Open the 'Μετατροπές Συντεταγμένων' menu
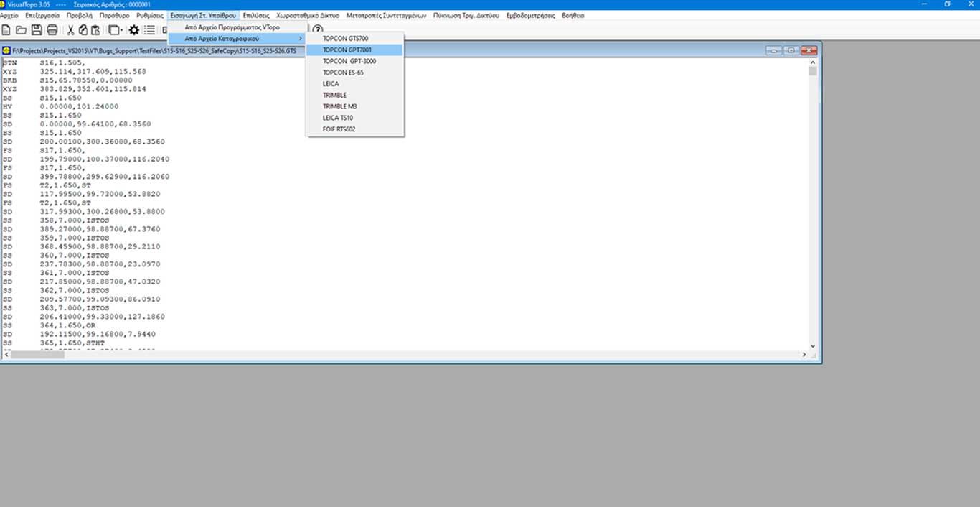Screen dimensions: 980x507 coord(386,15)
